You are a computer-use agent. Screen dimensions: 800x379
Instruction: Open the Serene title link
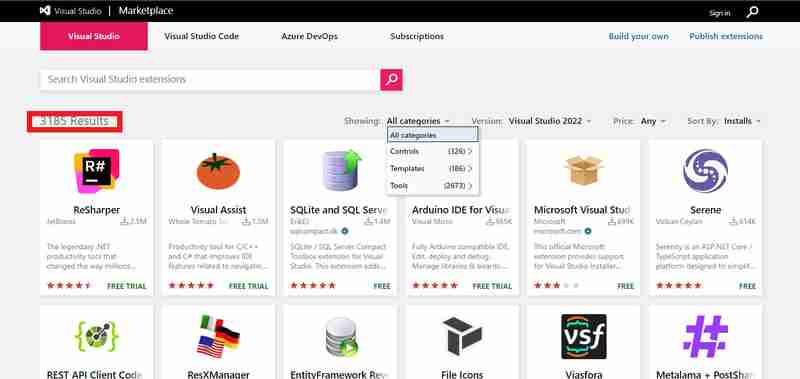click(705, 210)
